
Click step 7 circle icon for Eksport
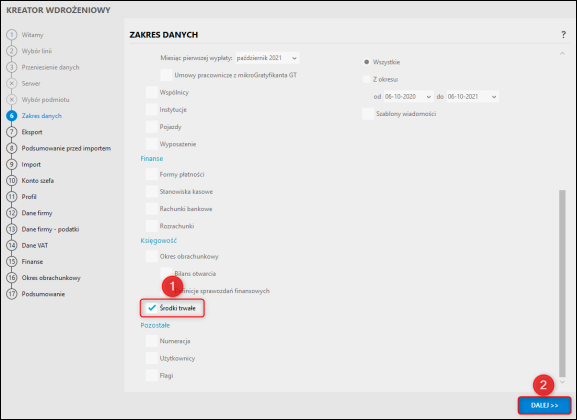point(12,132)
